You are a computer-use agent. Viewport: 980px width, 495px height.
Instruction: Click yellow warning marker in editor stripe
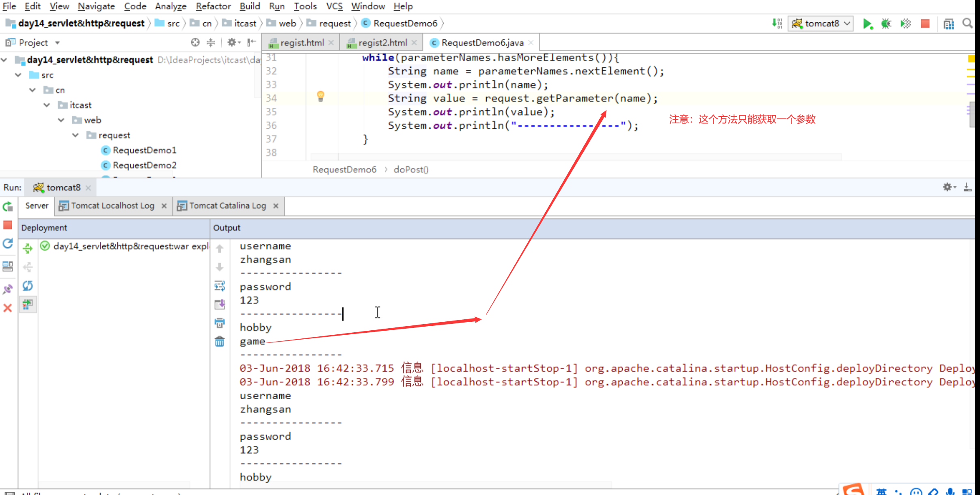(971, 59)
